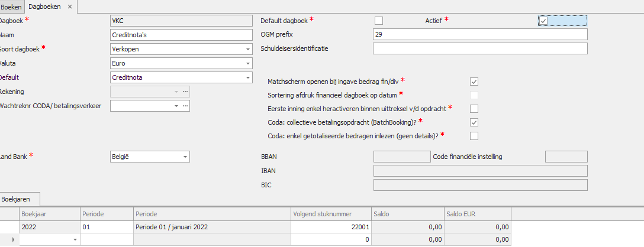The image size is (644, 247).
Task: Untick the Actief checkbox
Action: (543, 21)
